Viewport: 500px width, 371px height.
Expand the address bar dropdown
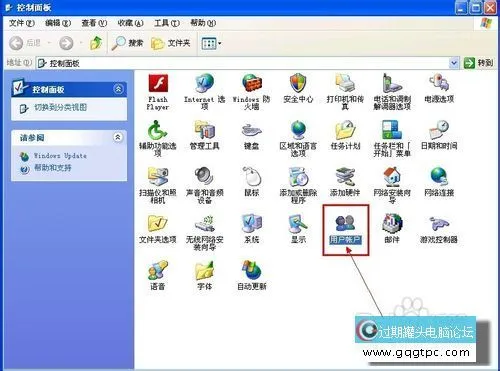(454, 63)
